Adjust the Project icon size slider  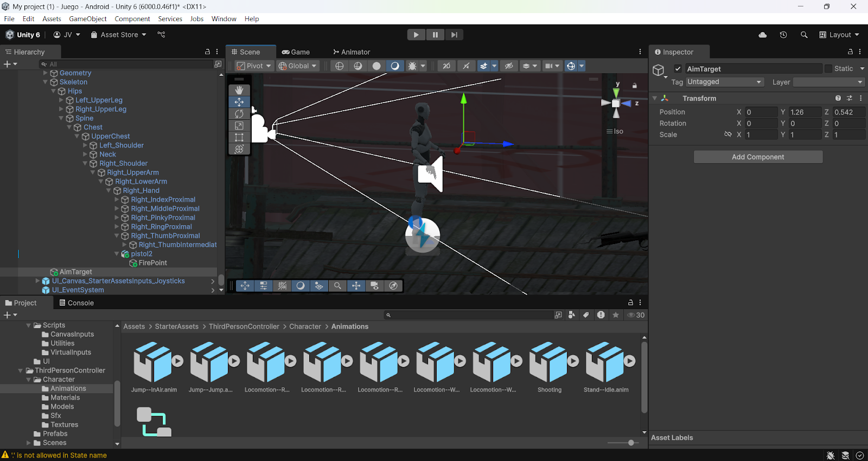pos(631,443)
